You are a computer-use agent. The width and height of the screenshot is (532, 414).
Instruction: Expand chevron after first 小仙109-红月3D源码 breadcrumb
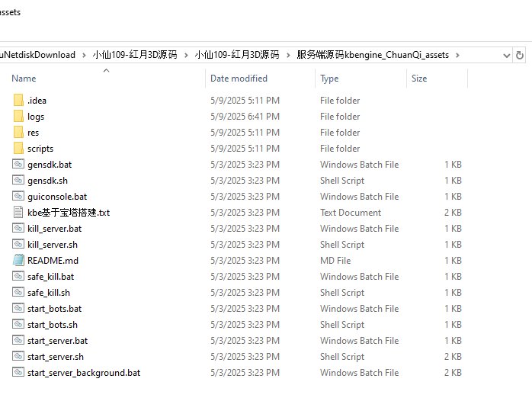click(187, 55)
